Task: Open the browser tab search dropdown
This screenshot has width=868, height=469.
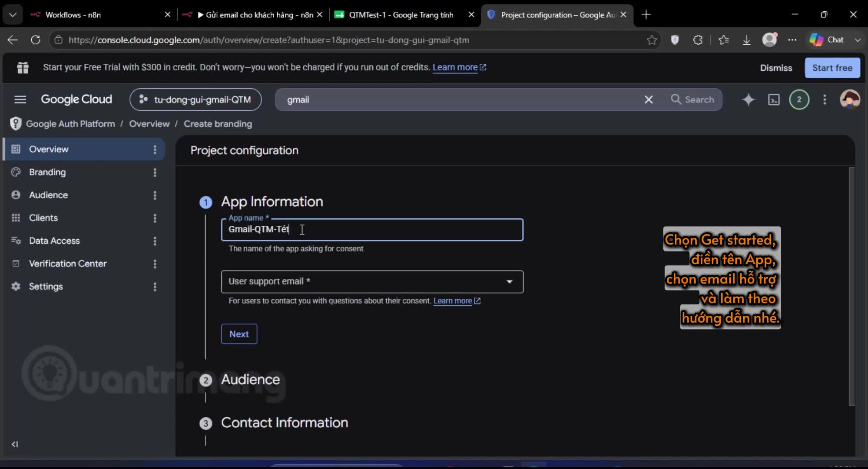Action: click(x=13, y=15)
